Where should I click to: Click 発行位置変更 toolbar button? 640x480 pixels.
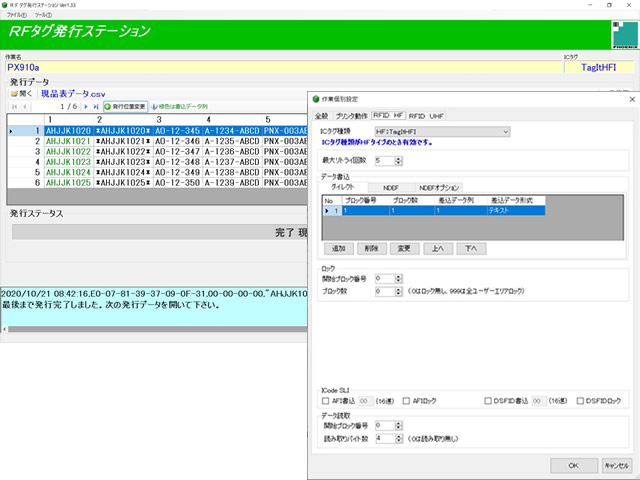click(125, 107)
